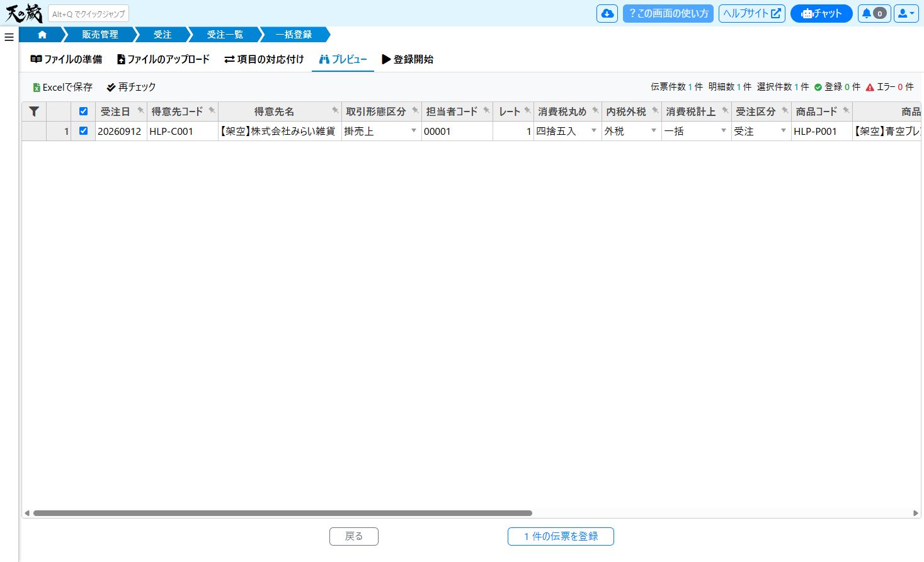The image size is (924, 562).
Task: Click 受注日 cell 20260912
Action: point(121,131)
